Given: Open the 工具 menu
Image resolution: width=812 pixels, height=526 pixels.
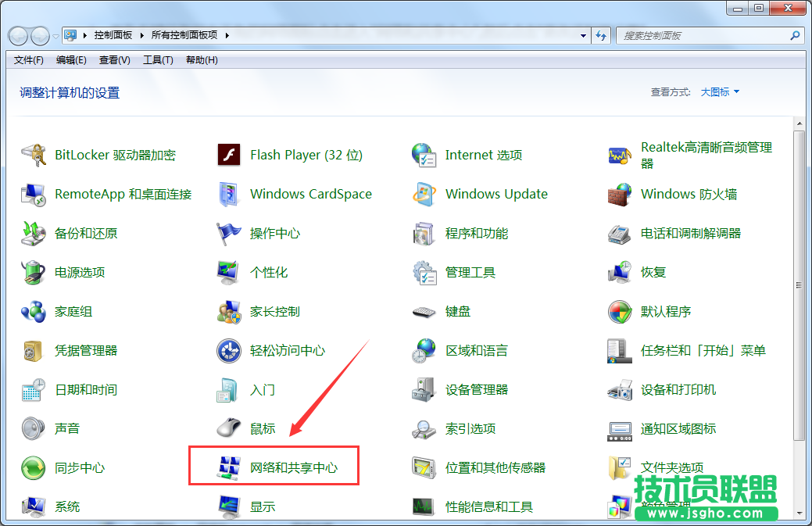Looking at the screenshot, I should point(158,60).
